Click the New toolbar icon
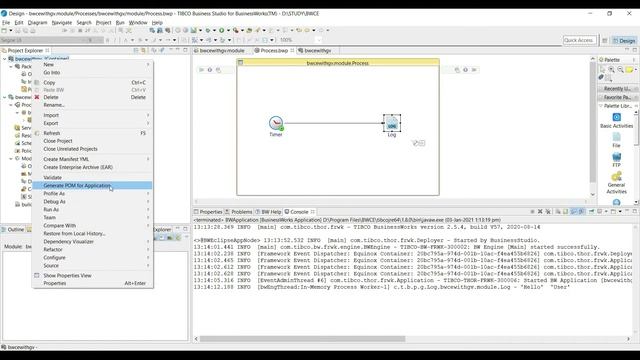 (x=4, y=30)
